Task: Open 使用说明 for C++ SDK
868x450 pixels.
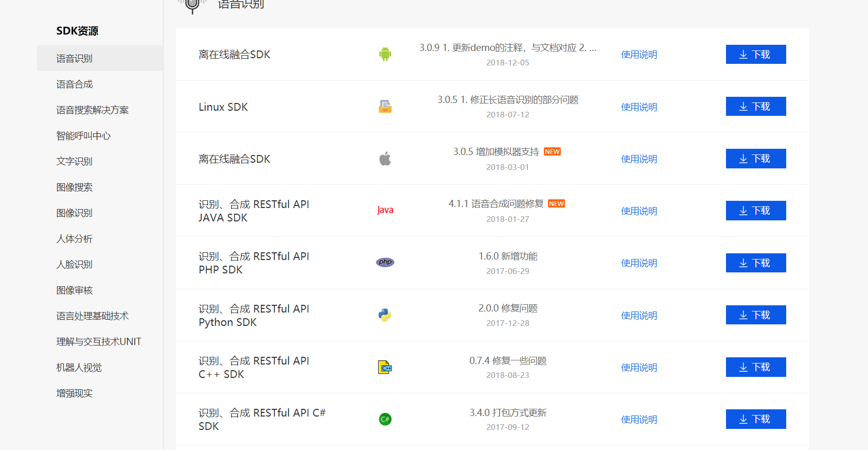Action: pos(639,368)
